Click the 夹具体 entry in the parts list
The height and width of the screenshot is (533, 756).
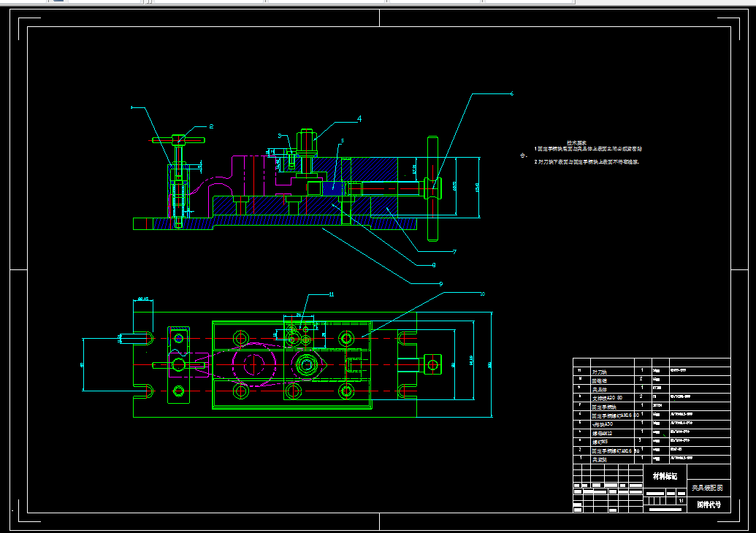tap(600, 389)
